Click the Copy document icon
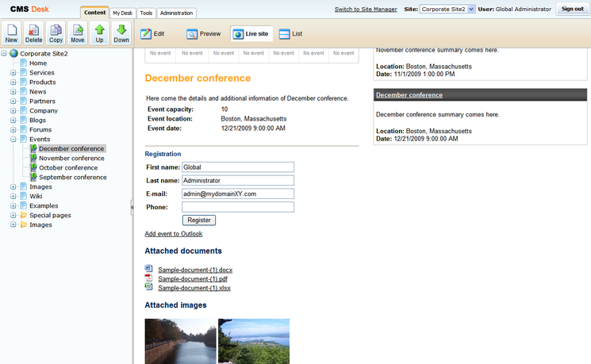This screenshot has height=364, width=591. tap(56, 33)
